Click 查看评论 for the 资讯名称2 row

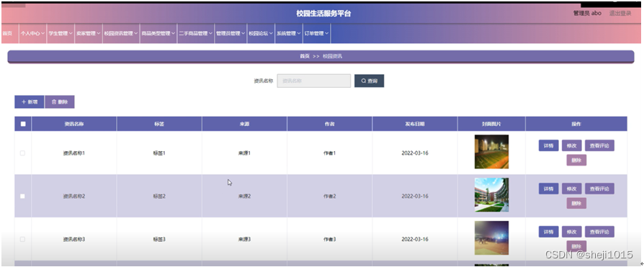point(599,189)
